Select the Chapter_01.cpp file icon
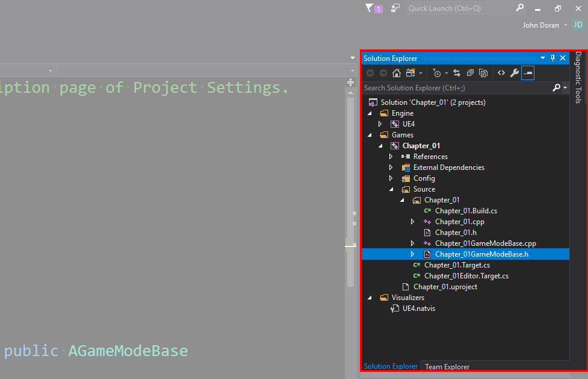Image resolution: width=588 pixels, height=379 pixels. 427,222
